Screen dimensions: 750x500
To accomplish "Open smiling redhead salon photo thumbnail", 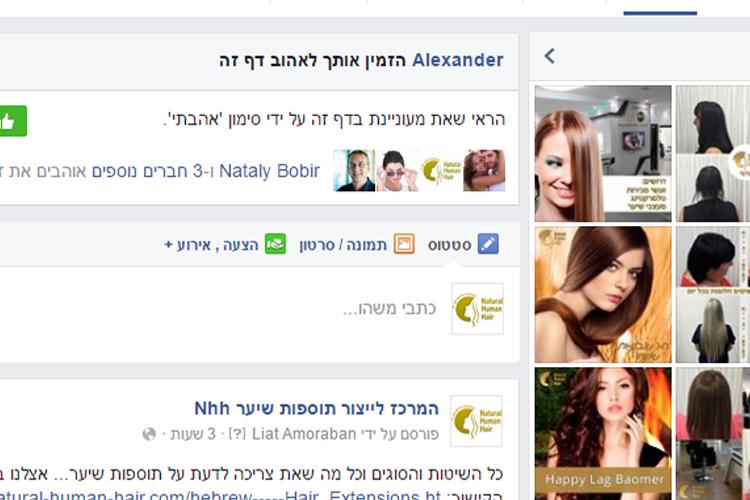I will pos(603,154).
